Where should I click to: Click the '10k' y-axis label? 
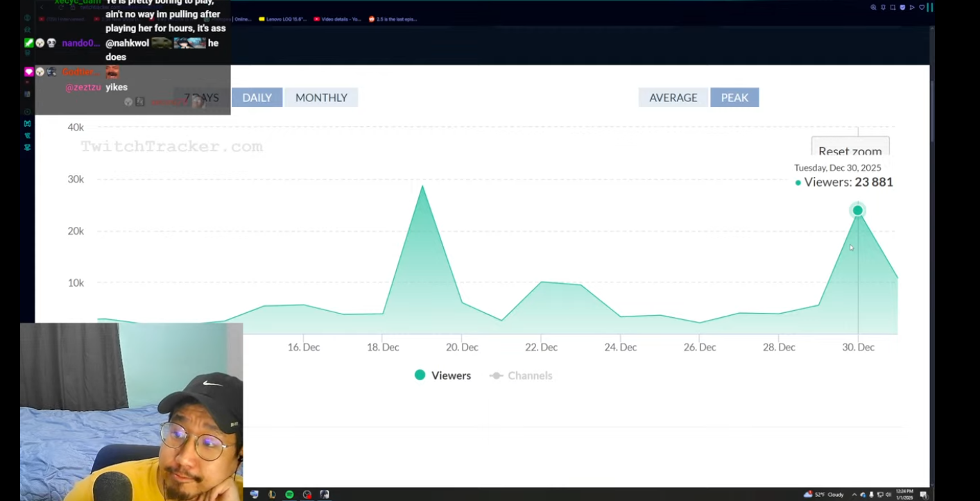click(76, 282)
